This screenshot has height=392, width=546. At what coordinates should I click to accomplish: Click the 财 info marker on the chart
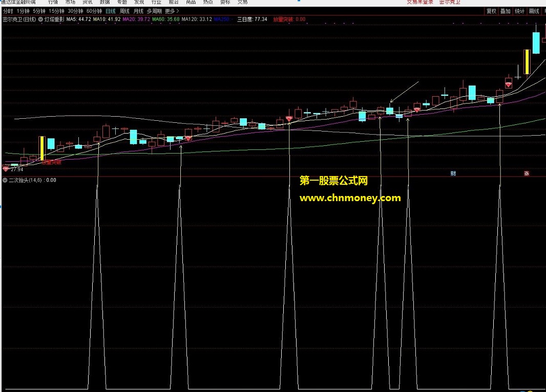453,173
